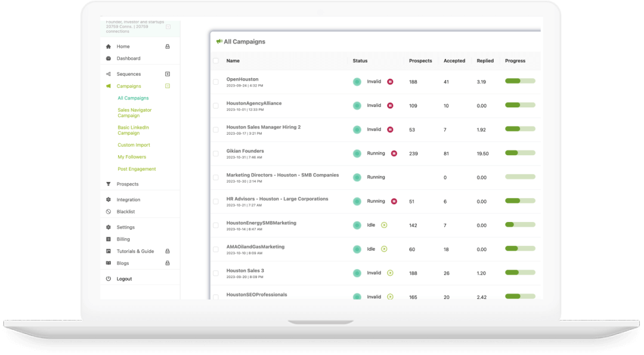Click the green status circle for HoustonAgencyAlliance
The height and width of the screenshot is (355, 644).
[357, 106]
